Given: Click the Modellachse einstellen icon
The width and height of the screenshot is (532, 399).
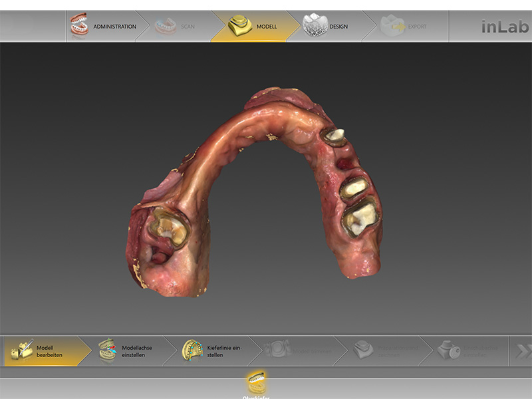Looking at the screenshot, I should tap(107, 350).
